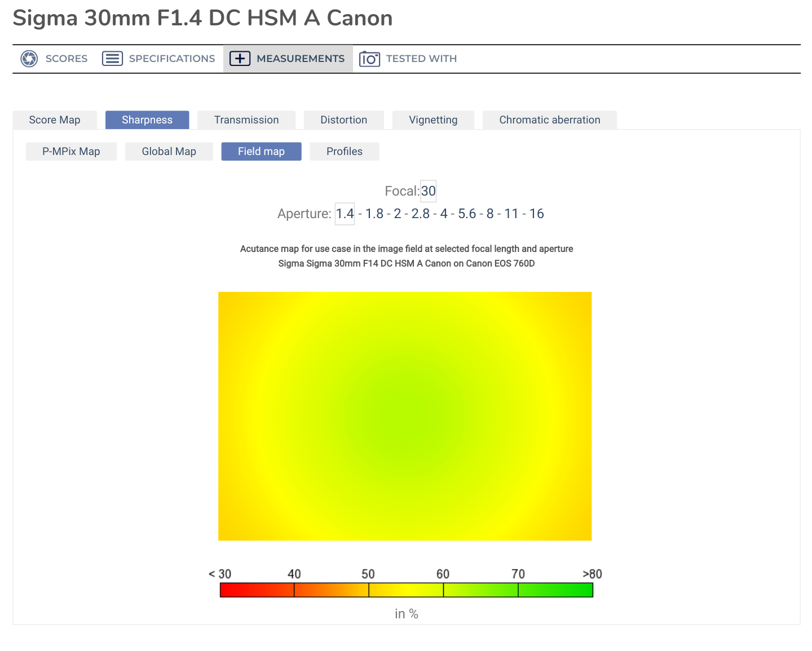Choose aperture 4
This screenshot has height=651, width=812.
pyautogui.click(x=444, y=214)
